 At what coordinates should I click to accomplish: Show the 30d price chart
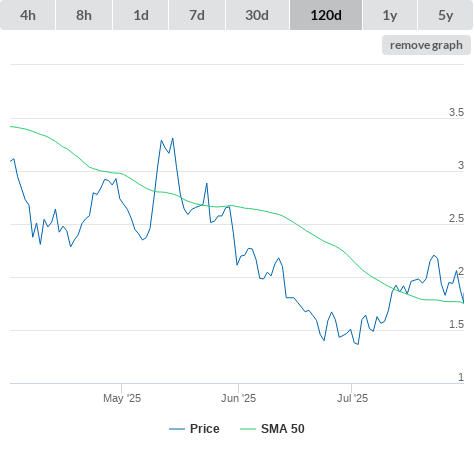(x=257, y=15)
